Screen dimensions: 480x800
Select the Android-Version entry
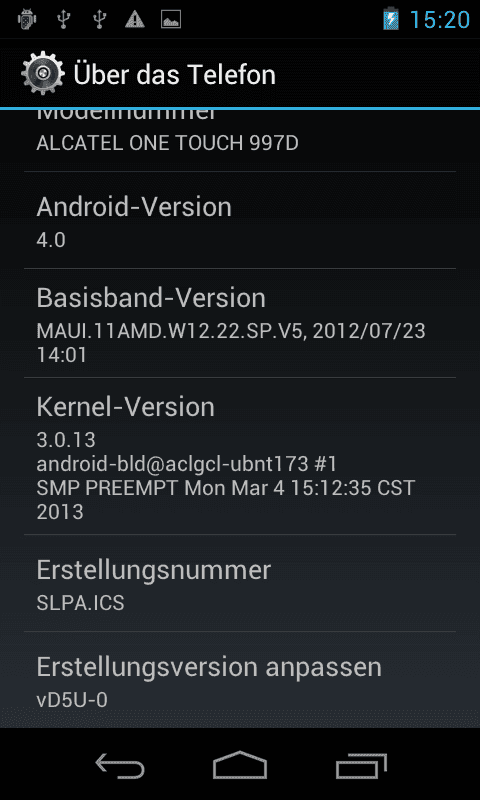point(240,220)
